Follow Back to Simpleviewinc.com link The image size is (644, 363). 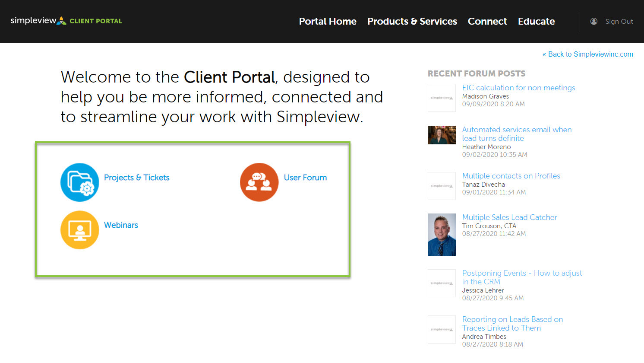588,54
